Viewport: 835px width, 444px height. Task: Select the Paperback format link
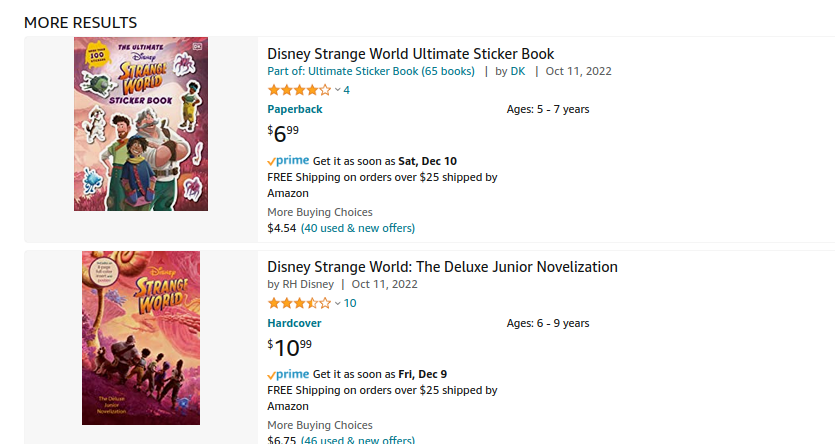[296, 109]
